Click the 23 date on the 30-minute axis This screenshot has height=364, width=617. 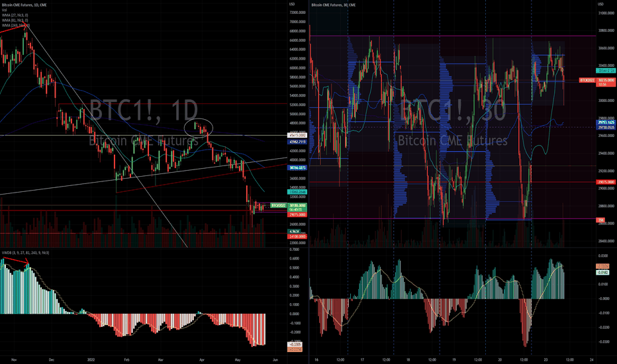pyautogui.click(x=546, y=359)
